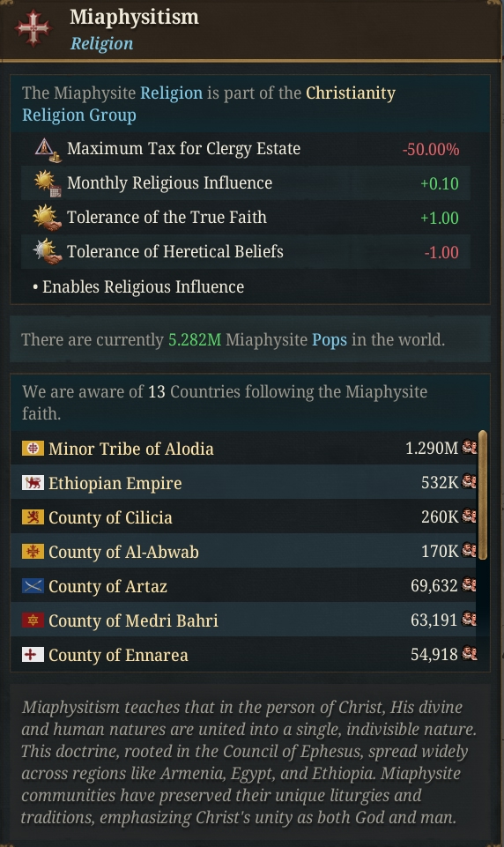The image size is (504, 847).
Task: Select the County of Ennarea list entry
Action: click(243, 655)
